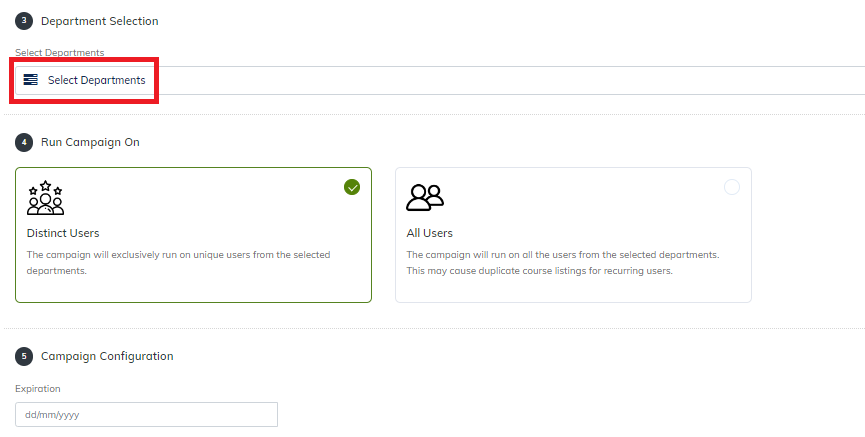
Task: Click the Distinct Users title text
Action: tap(63, 233)
